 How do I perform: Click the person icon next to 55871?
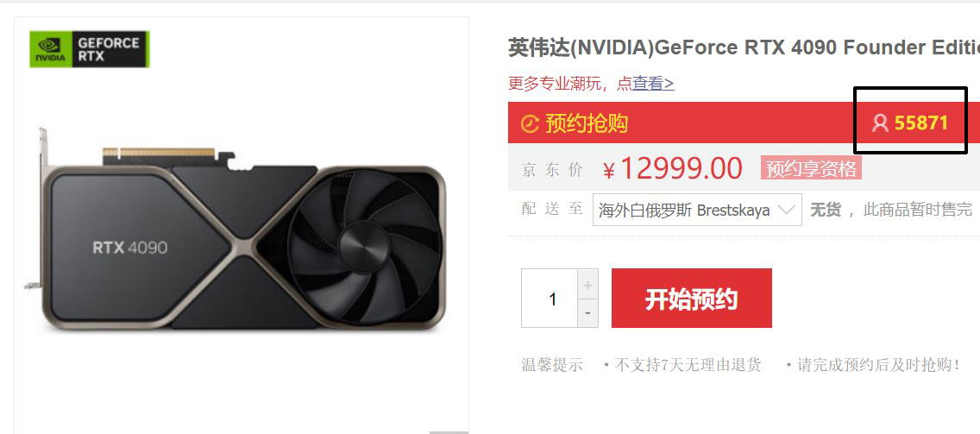880,123
